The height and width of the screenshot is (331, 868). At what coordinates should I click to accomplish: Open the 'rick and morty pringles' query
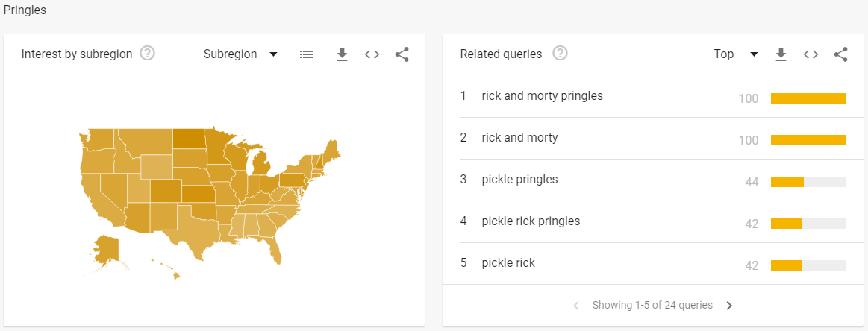(x=542, y=96)
